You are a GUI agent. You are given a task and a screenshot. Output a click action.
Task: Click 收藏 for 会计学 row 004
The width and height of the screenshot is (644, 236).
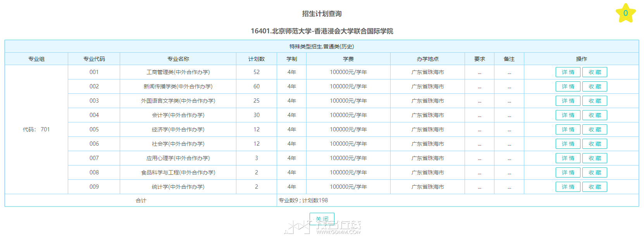point(595,115)
